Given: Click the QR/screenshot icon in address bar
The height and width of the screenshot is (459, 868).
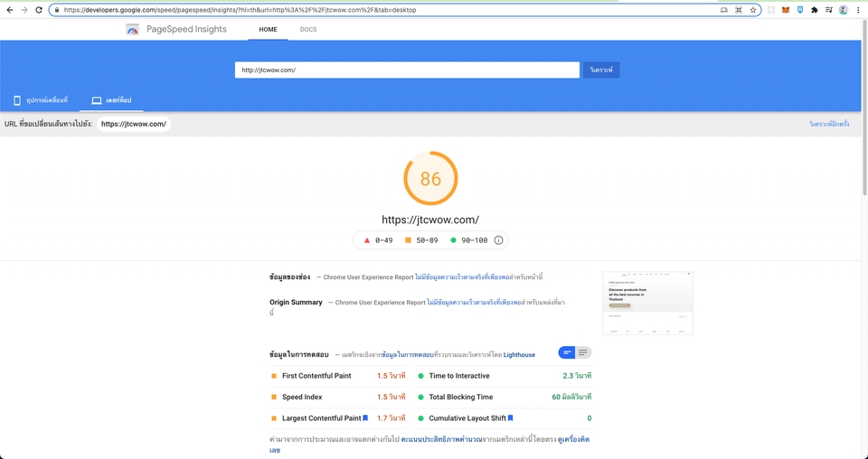Looking at the screenshot, I should [739, 10].
